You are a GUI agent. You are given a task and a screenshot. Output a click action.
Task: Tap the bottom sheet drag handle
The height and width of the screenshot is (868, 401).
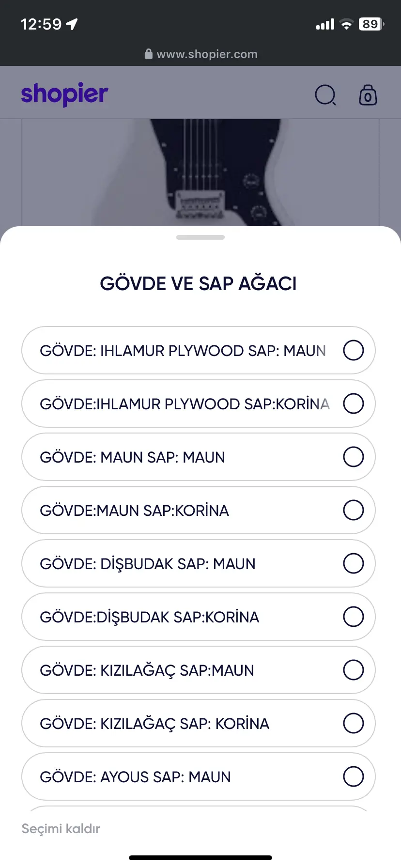pos(200,237)
